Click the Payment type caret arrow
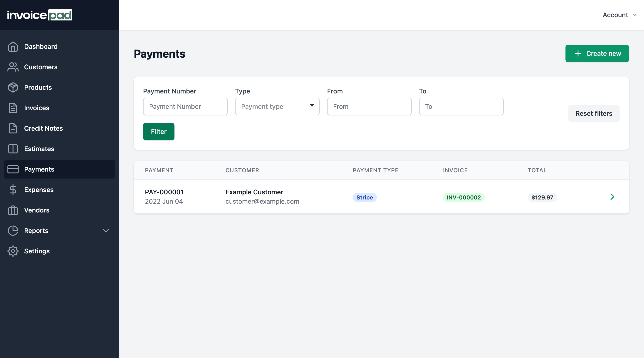The image size is (644, 358). tap(312, 106)
